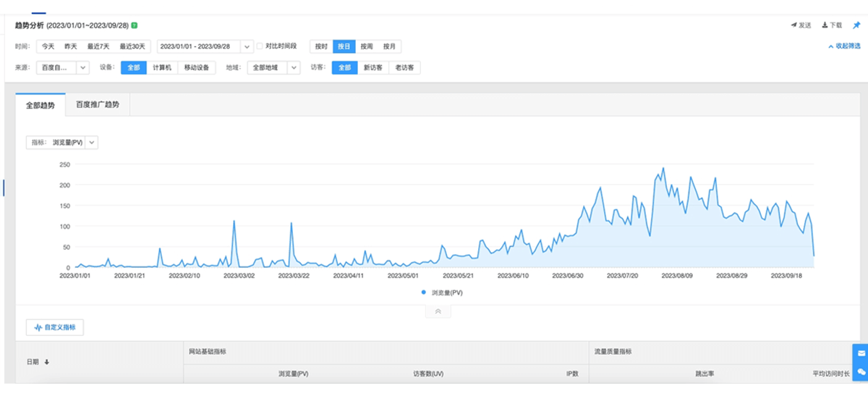Screen dimensions: 868x396
Task: Click the blue pin icon
Action: point(856,25)
